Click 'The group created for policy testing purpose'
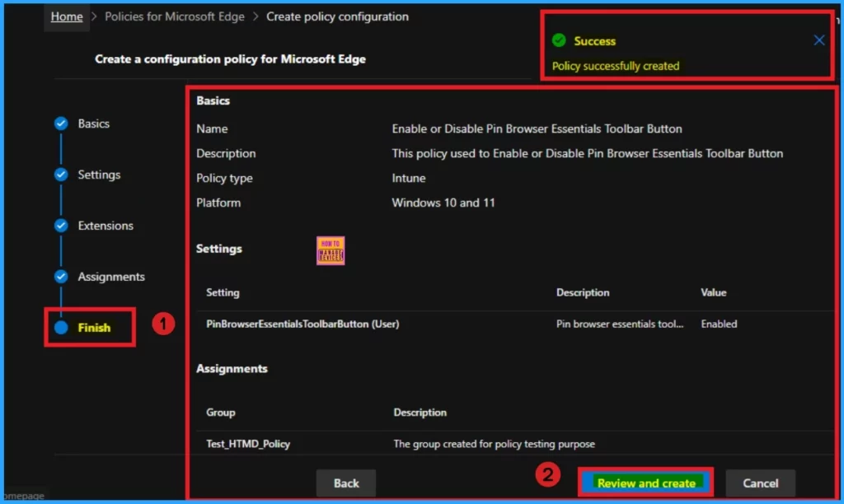Screen dimensions: 844x504 [x=495, y=444]
